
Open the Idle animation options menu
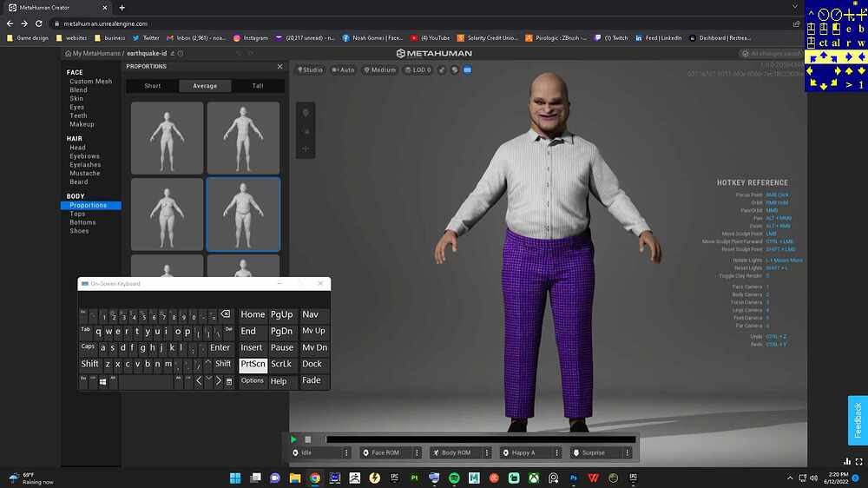(x=346, y=453)
